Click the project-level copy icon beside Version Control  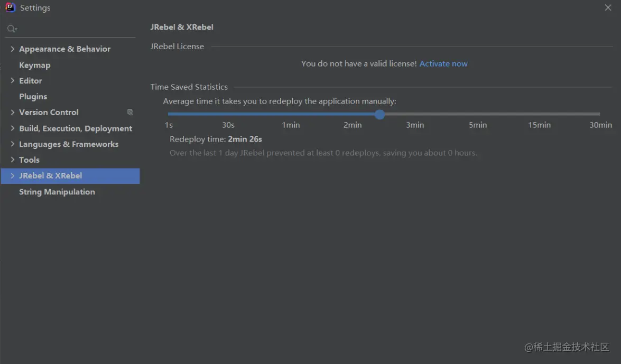click(130, 113)
